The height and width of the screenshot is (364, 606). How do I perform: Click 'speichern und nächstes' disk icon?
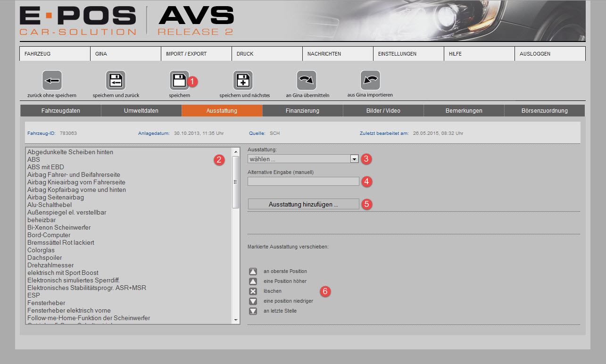[x=243, y=80]
